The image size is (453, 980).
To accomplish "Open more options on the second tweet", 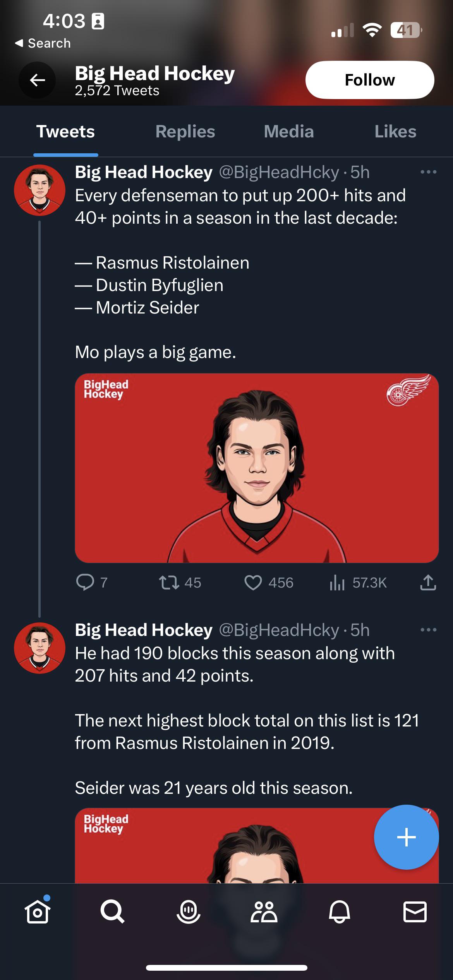I will (x=428, y=630).
